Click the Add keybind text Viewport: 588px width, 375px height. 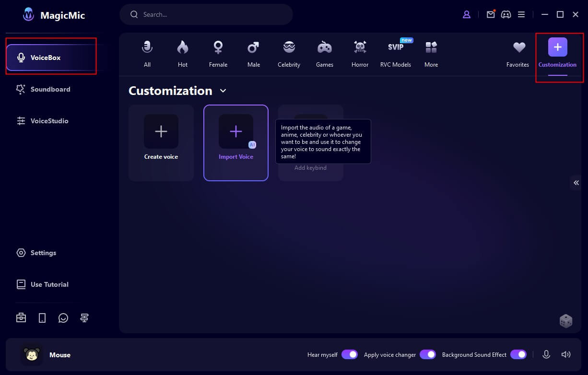[x=310, y=168]
